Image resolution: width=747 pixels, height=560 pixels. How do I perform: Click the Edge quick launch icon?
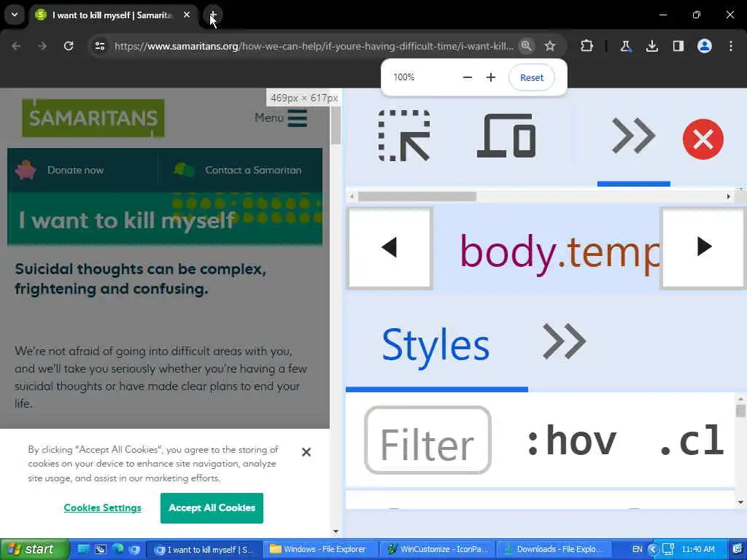117,549
